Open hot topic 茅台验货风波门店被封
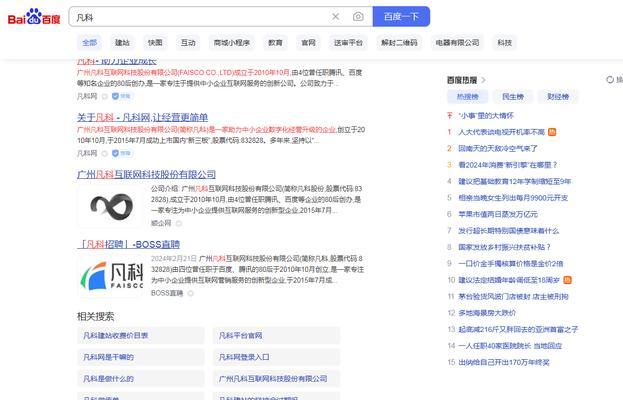 (513, 297)
